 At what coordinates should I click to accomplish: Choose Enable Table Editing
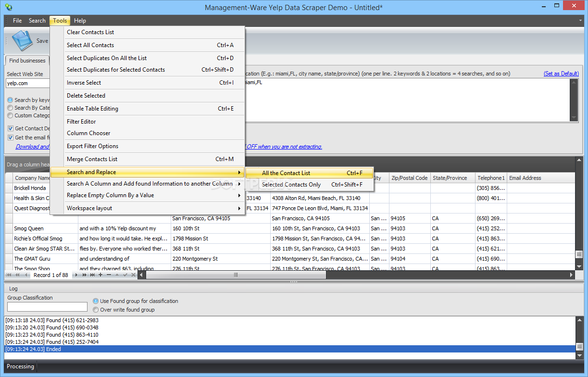148,109
